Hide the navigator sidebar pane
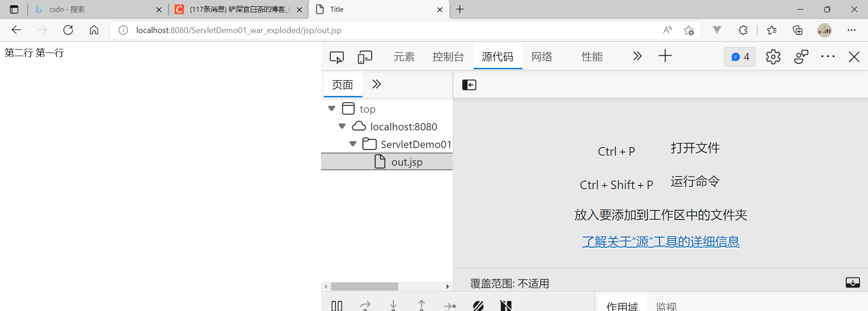The image size is (868, 311). 469,85
